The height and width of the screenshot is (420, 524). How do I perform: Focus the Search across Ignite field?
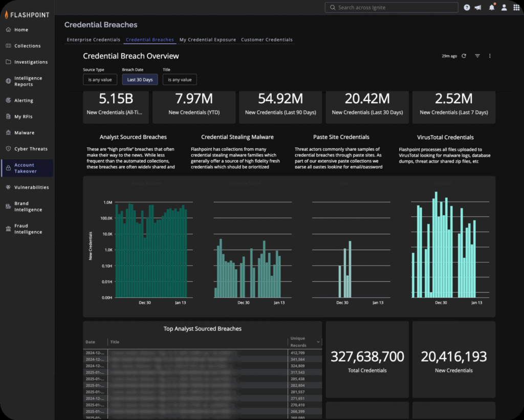tap(391, 7)
